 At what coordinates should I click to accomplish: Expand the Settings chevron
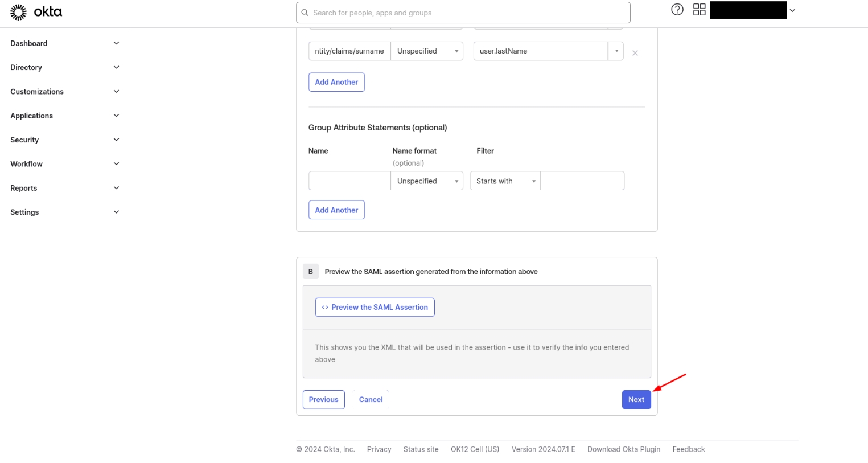[116, 212]
